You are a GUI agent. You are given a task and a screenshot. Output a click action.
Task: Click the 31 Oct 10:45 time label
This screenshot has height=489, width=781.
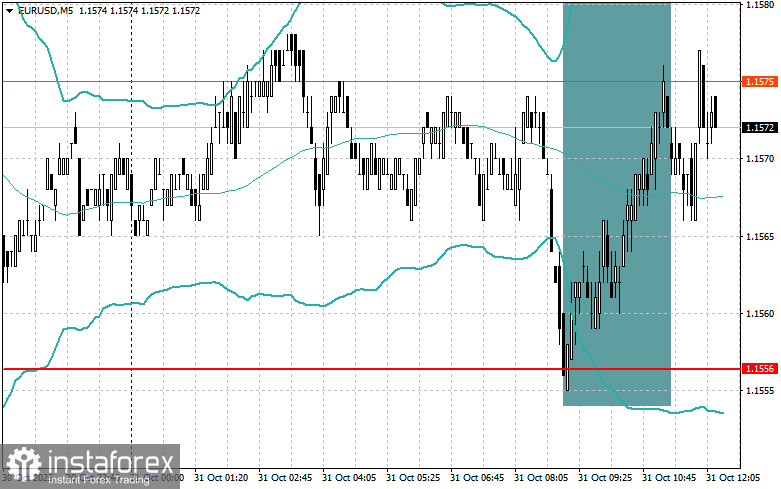[x=669, y=478]
